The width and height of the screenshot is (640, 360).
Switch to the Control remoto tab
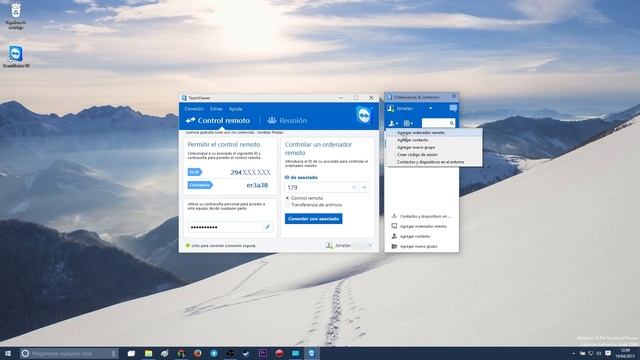[x=218, y=120]
